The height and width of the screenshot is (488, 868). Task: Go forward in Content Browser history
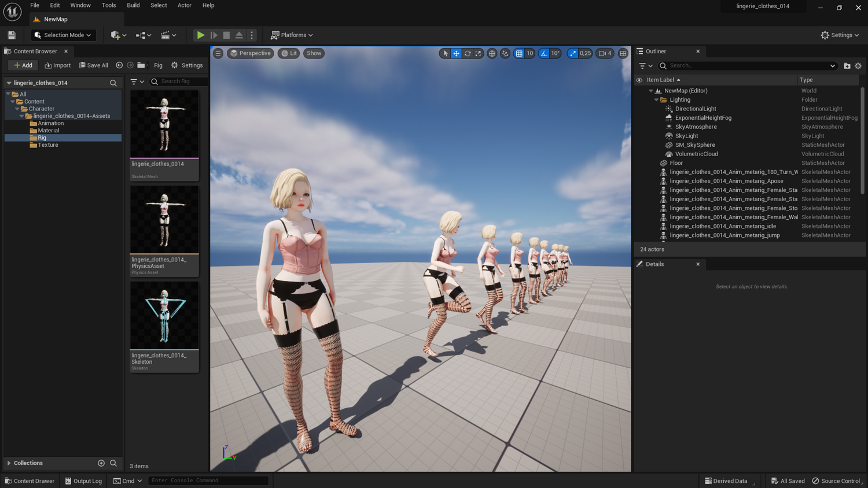click(x=130, y=65)
